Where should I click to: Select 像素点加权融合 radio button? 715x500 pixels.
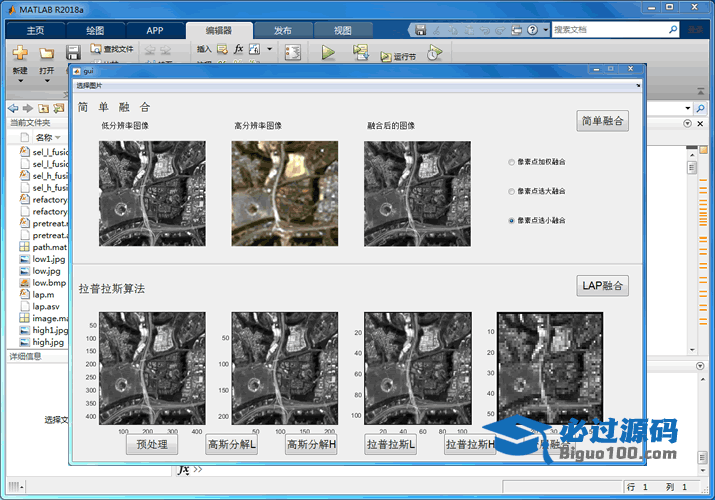click(511, 162)
